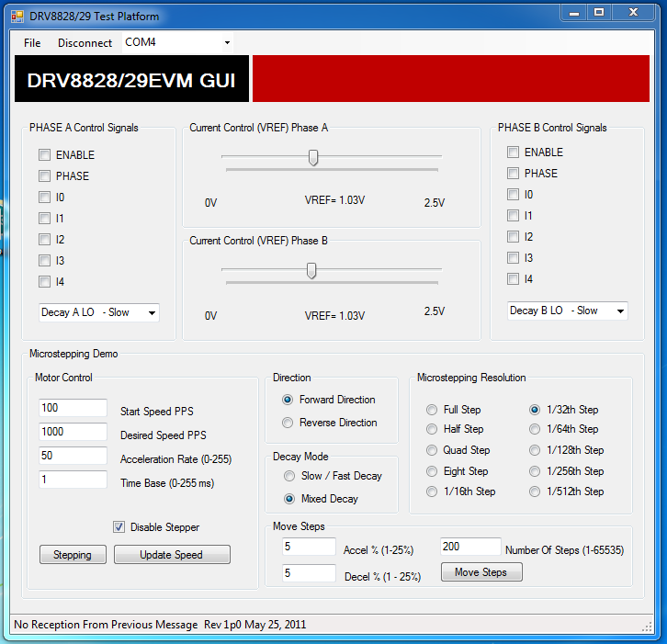
Task: Toggle Phase B I3 checkbox
Action: (513, 258)
